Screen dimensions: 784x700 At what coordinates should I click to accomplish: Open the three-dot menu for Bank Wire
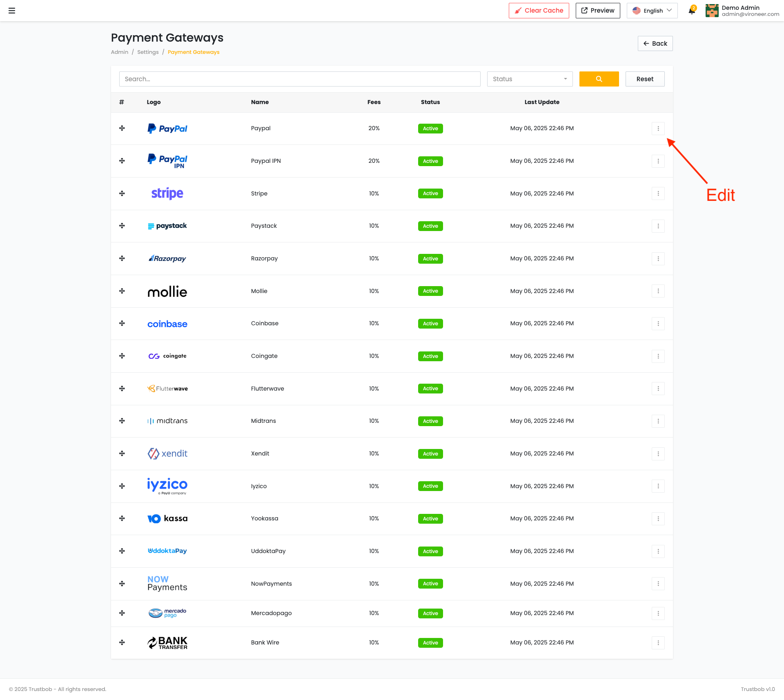[x=658, y=643]
